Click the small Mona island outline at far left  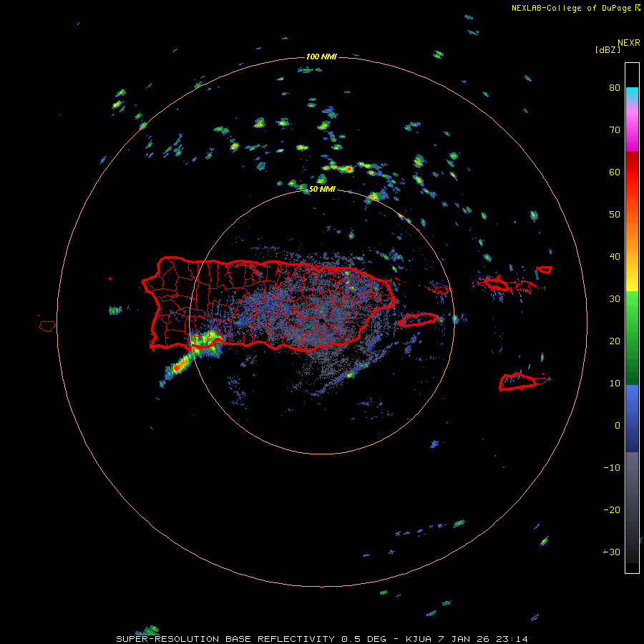pos(47,326)
